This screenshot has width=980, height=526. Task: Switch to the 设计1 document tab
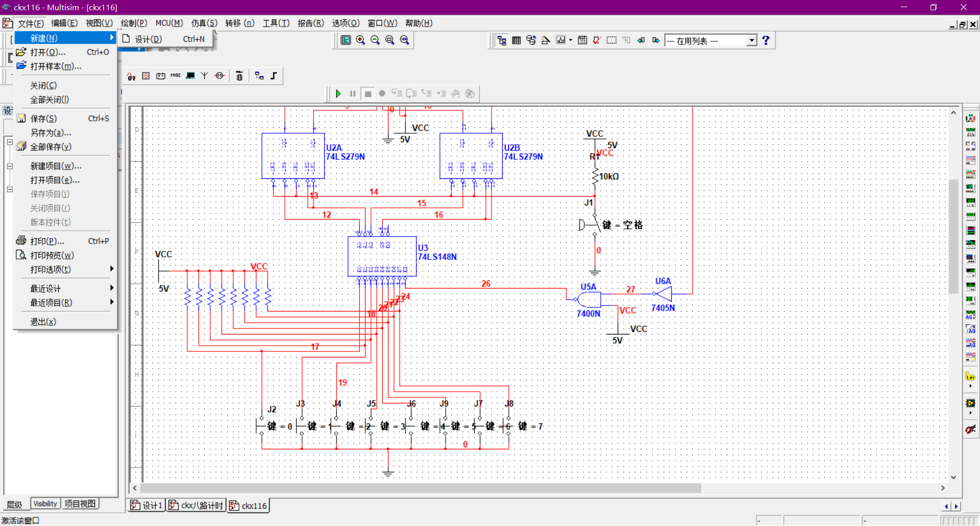pyautogui.click(x=146, y=506)
